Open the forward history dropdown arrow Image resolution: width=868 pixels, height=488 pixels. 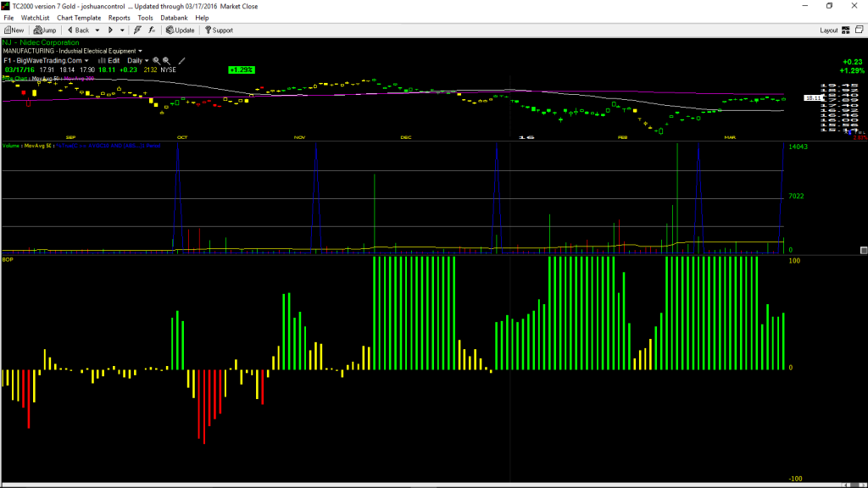(x=122, y=30)
